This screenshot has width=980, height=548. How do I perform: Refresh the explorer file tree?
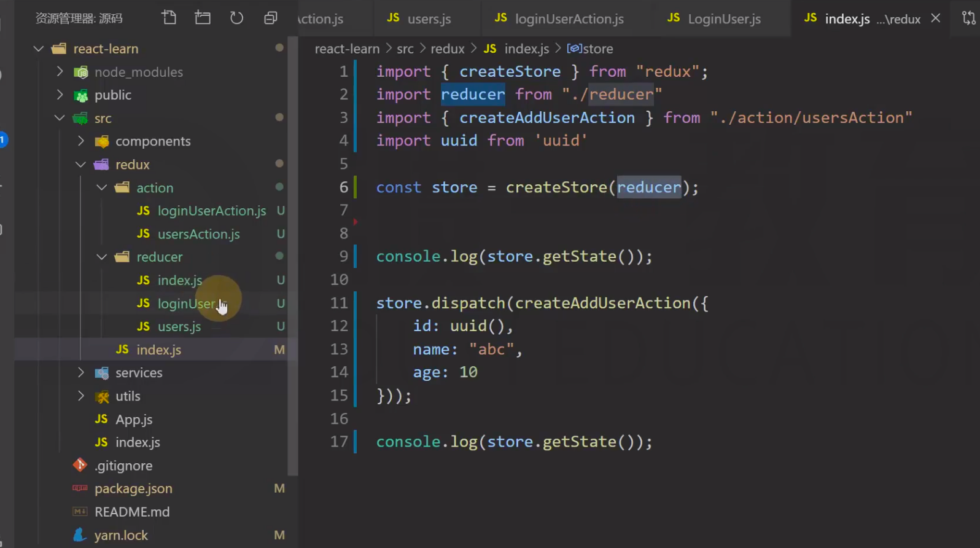click(236, 18)
